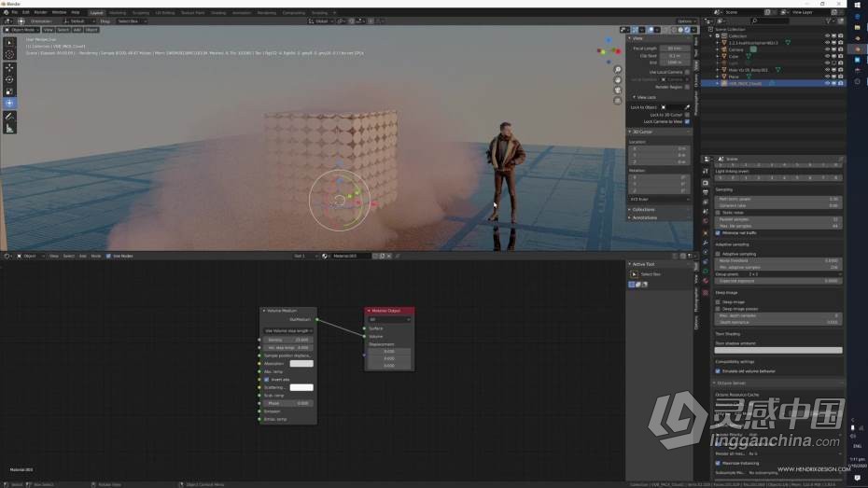This screenshot has height=488, width=868.
Task: Pick the Select Box tool at toolbar top
Action: (9, 43)
